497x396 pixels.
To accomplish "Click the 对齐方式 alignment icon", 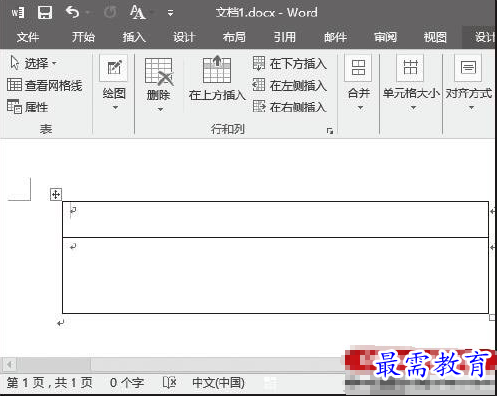I will point(468,68).
